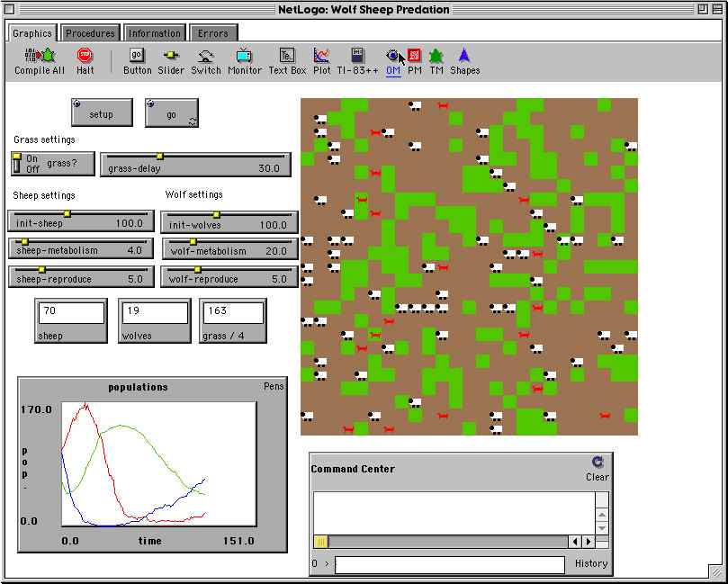
Task: Click the setup button
Action: pyautogui.click(x=102, y=114)
